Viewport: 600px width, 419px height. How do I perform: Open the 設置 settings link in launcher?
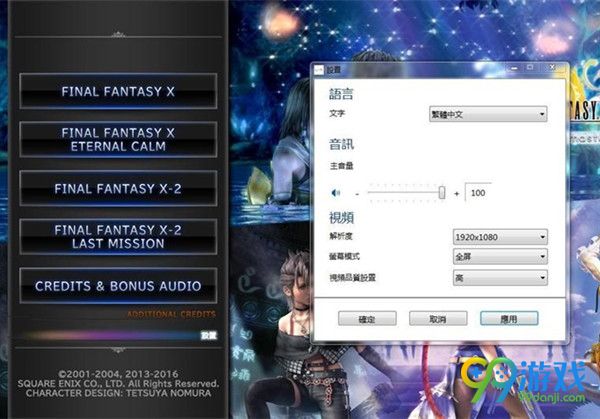(x=209, y=335)
